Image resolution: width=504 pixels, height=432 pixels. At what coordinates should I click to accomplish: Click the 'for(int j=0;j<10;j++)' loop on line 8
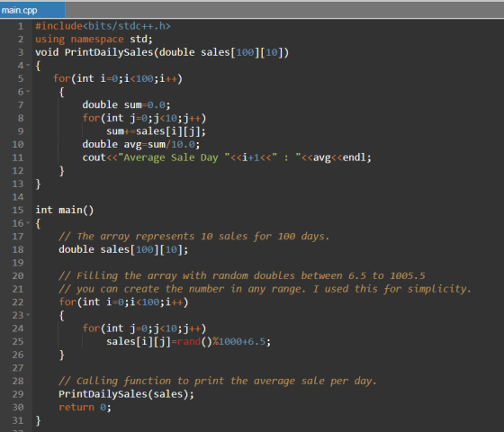[x=144, y=118]
